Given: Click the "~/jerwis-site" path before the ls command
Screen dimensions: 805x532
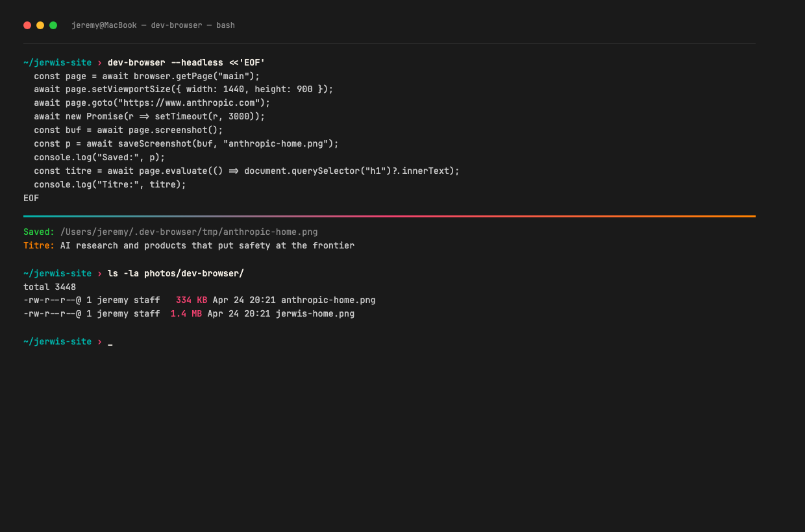Looking at the screenshot, I should [57, 273].
